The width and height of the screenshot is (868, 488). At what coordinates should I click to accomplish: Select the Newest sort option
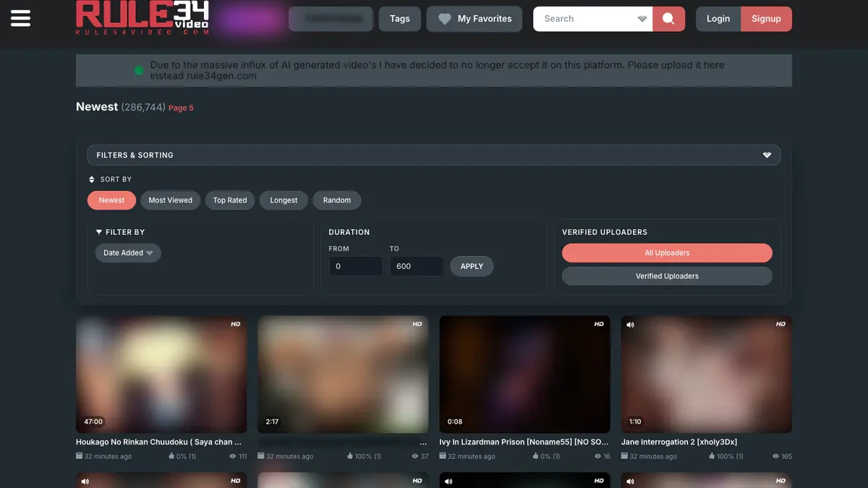[x=111, y=200]
